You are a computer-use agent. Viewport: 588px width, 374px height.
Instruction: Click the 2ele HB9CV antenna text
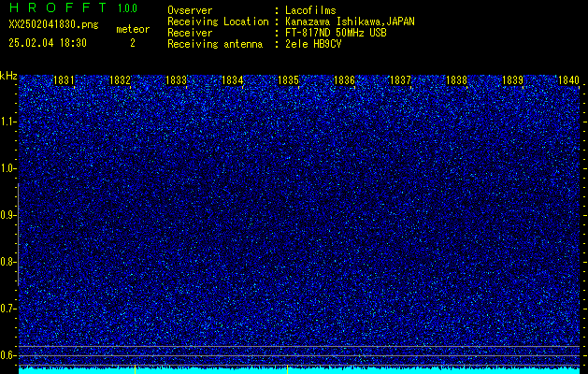click(x=313, y=44)
